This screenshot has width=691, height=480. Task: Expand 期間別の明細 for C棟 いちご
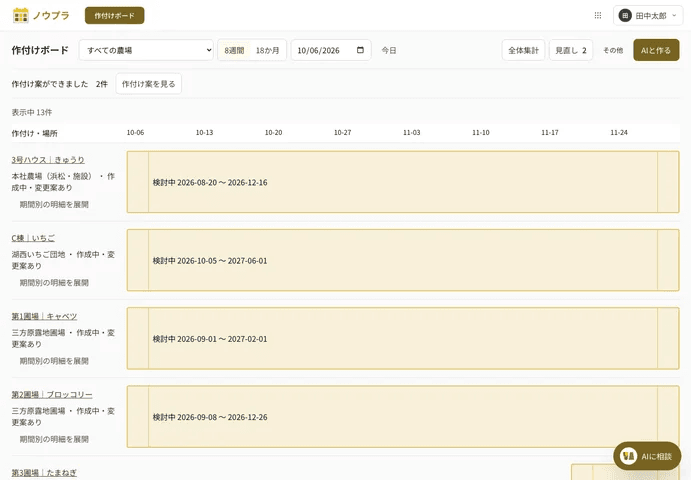[54, 283]
